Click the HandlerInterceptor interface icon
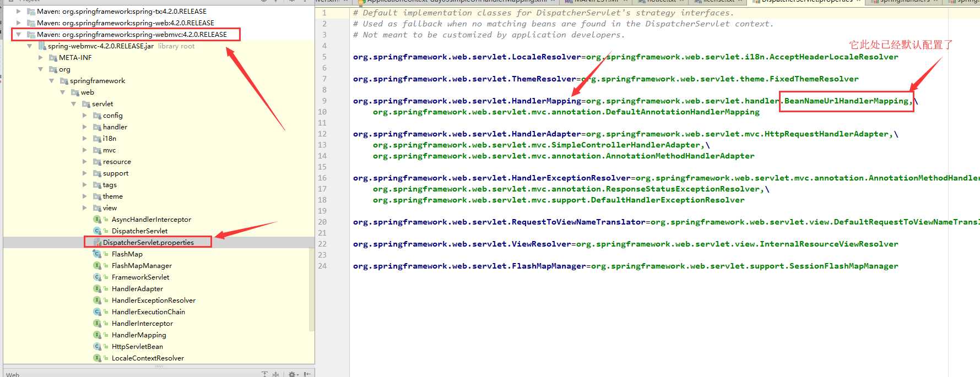This screenshot has height=377, width=980. pyautogui.click(x=98, y=324)
